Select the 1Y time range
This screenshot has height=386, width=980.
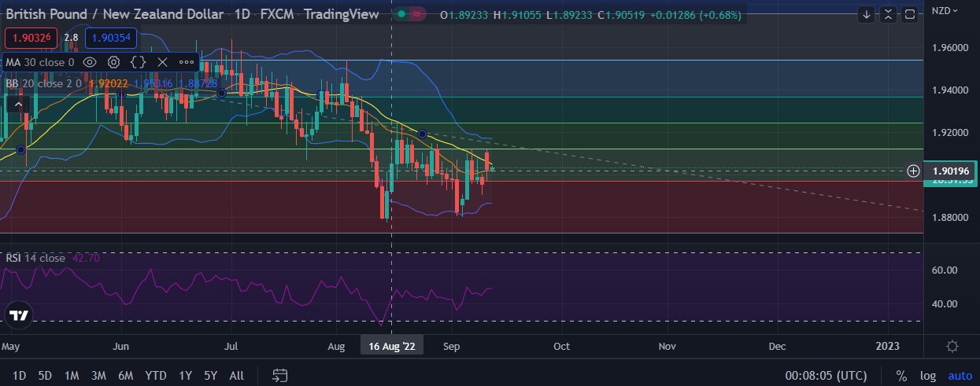coord(185,376)
